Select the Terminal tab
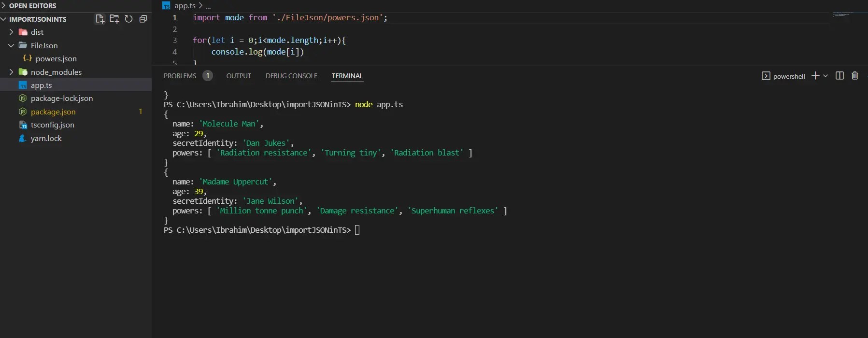Screen dimensions: 868x338 [x=347, y=76]
